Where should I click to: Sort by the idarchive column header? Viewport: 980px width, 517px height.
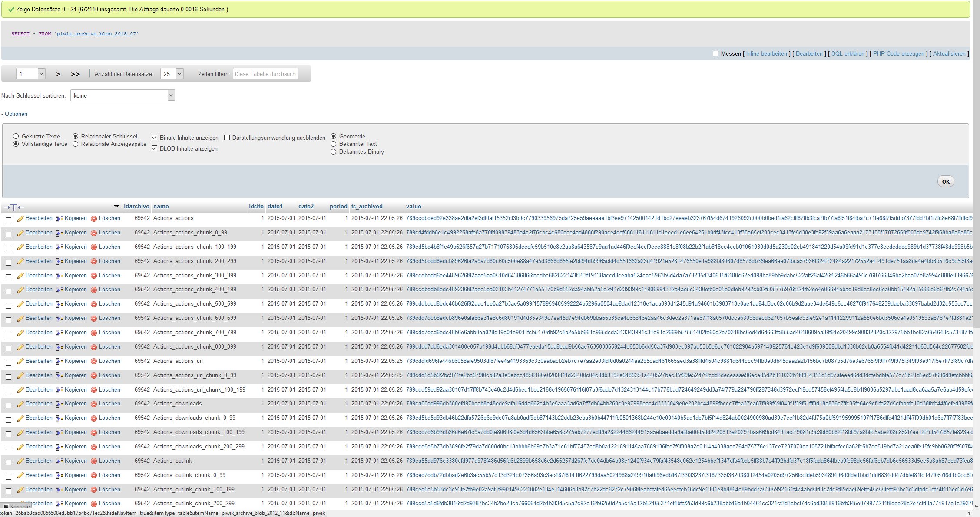(x=136, y=207)
